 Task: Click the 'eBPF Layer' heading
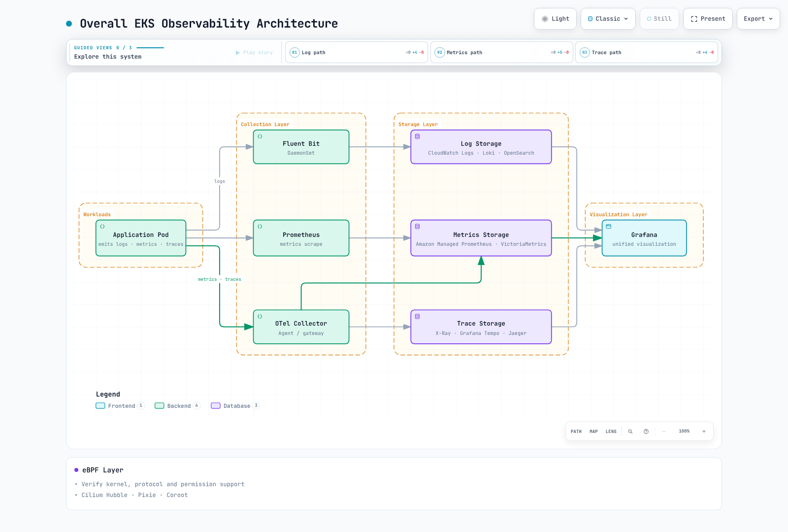103,470
